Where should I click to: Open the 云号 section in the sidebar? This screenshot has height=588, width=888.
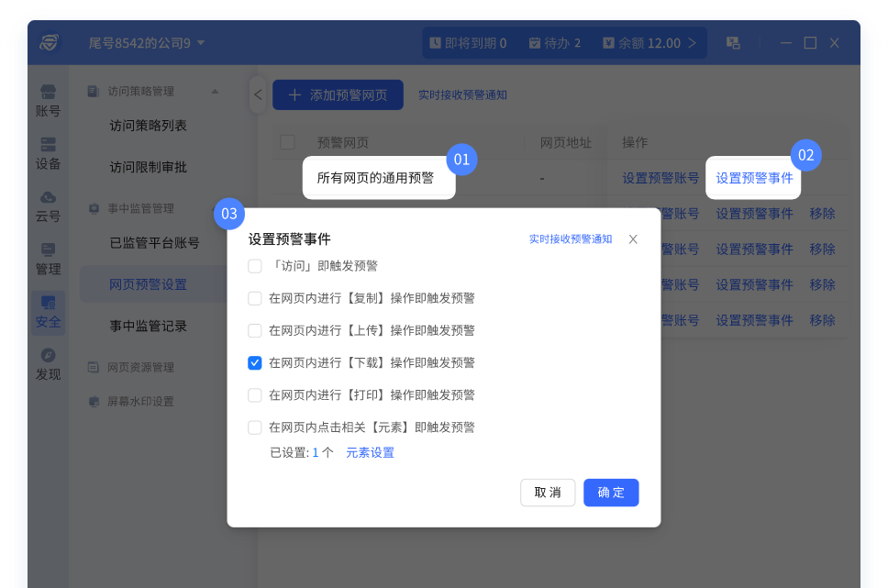pyautogui.click(x=48, y=206)
